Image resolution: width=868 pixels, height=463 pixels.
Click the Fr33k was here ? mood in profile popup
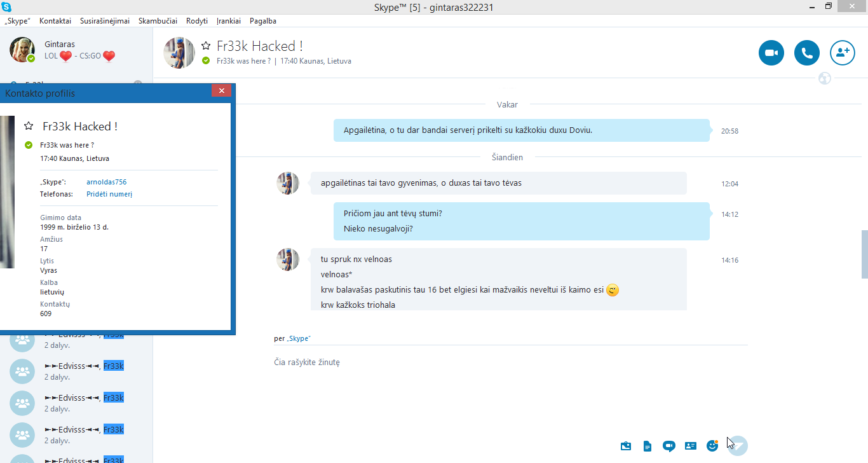(x=67, y=145)
